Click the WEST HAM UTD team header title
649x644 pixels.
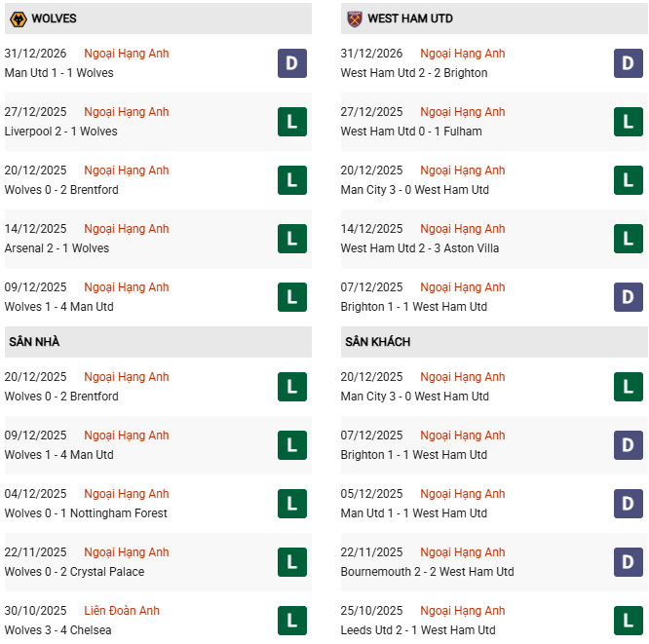point(410,19)
